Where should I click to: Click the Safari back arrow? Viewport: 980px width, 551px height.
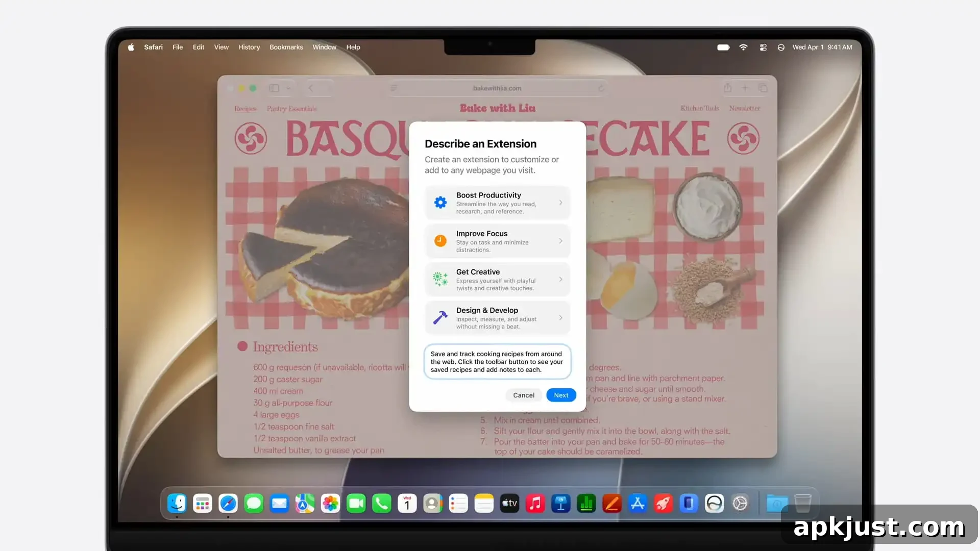(x=310, y=88)
